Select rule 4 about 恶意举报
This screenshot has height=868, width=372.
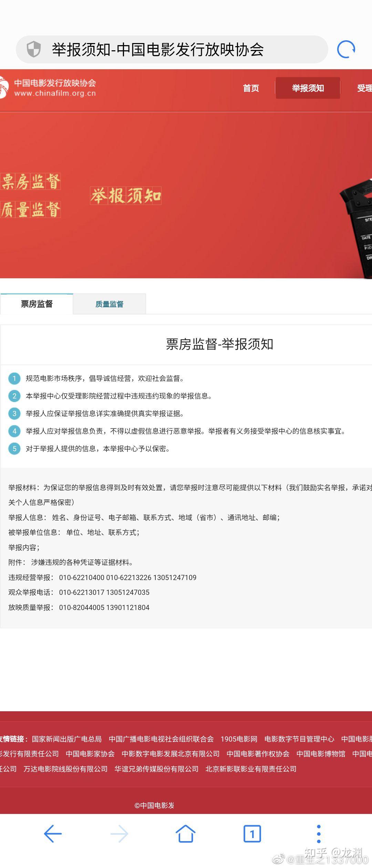[186, 431]
